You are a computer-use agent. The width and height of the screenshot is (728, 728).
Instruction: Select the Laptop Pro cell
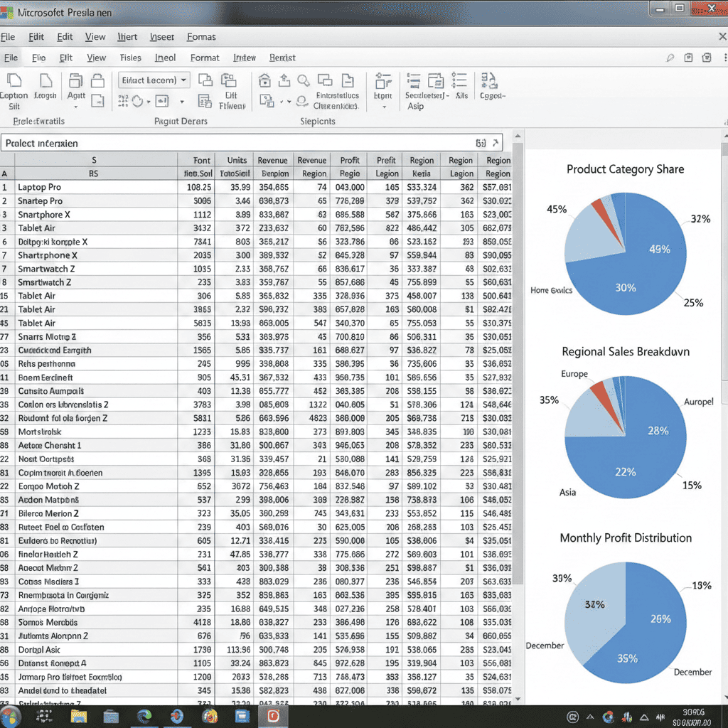click(40, 187)
